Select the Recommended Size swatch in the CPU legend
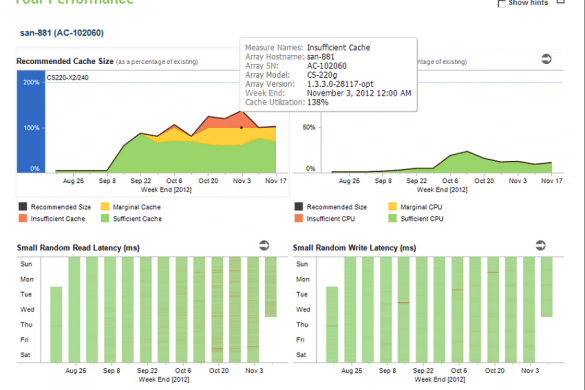The height and width of the screenshot is (390, 585). tap(298, 206)
